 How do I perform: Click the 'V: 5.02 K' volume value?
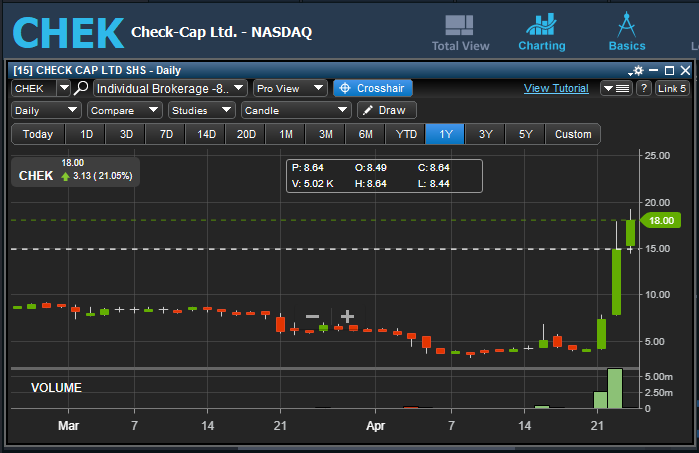312,184
